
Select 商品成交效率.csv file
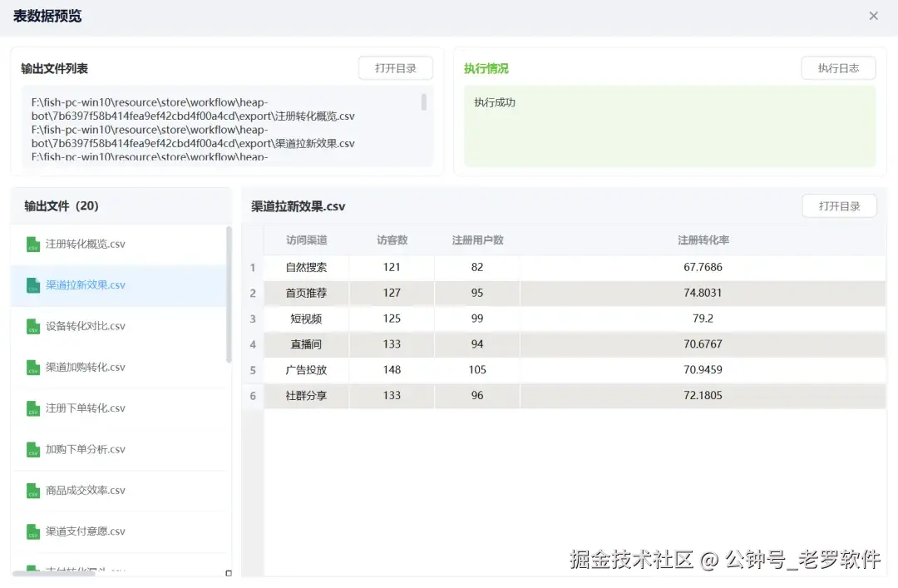pos(119,491)
